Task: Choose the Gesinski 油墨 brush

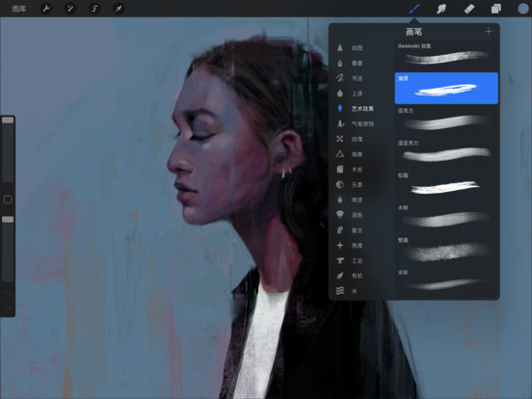Action: point(446,56)
